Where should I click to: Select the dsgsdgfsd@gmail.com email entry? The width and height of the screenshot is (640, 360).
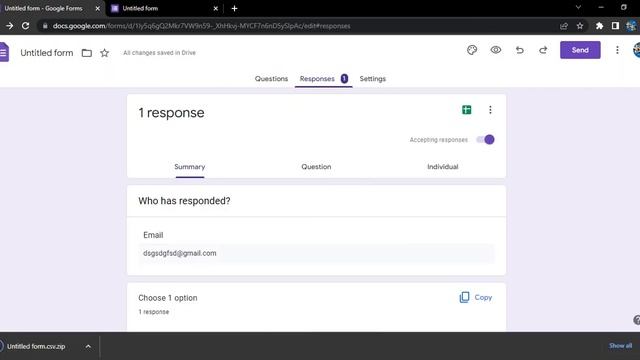316,253
